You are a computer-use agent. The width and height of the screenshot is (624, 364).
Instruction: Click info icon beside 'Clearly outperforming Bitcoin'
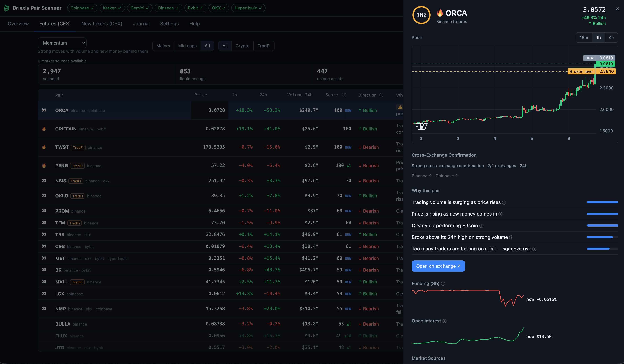coord(481,226)
